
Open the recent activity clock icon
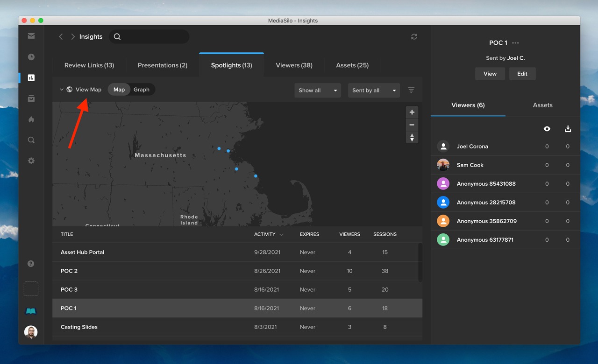[x=31, y=57]
